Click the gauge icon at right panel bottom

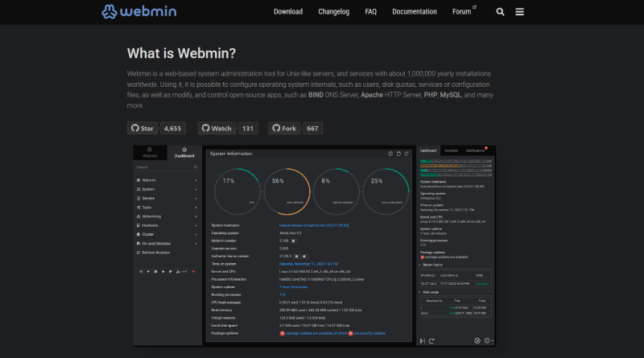coord(477,341)
